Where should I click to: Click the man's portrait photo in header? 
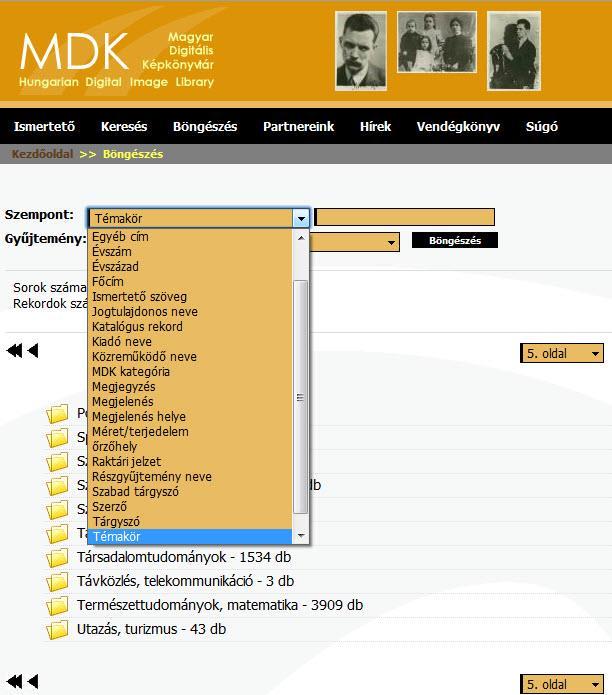coord(361,51)
